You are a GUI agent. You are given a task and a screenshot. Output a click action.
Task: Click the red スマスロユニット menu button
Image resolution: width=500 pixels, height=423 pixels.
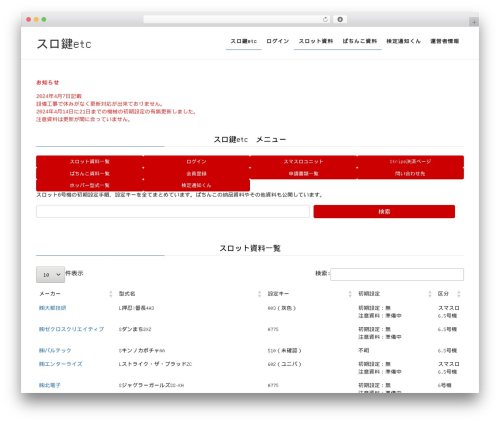click(x=303, y=162)
